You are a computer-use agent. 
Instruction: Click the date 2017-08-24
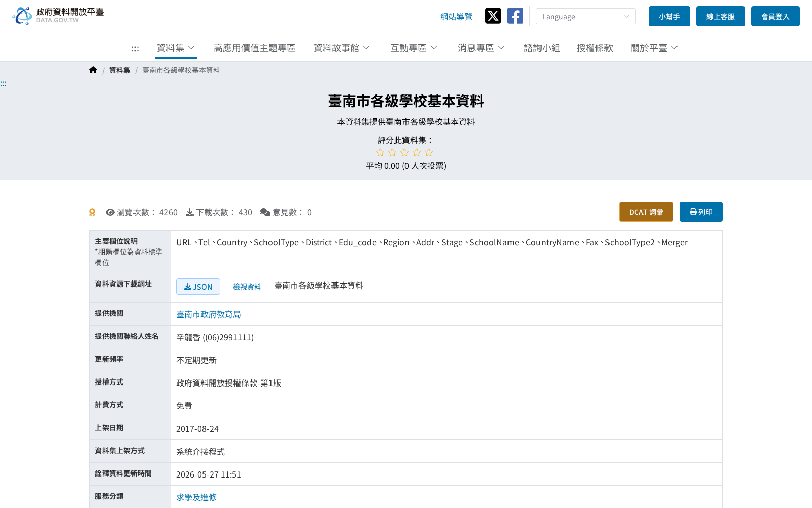coord(197,429)
